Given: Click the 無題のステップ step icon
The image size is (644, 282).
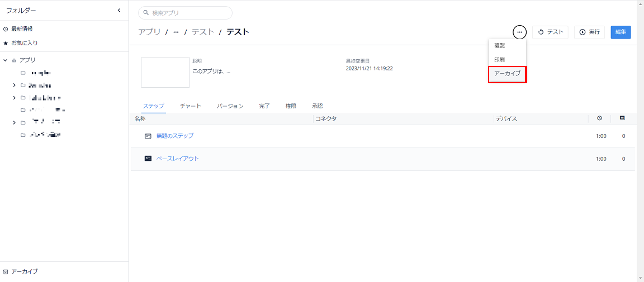Looking at the screenshot, I should [x=148, y=136].
